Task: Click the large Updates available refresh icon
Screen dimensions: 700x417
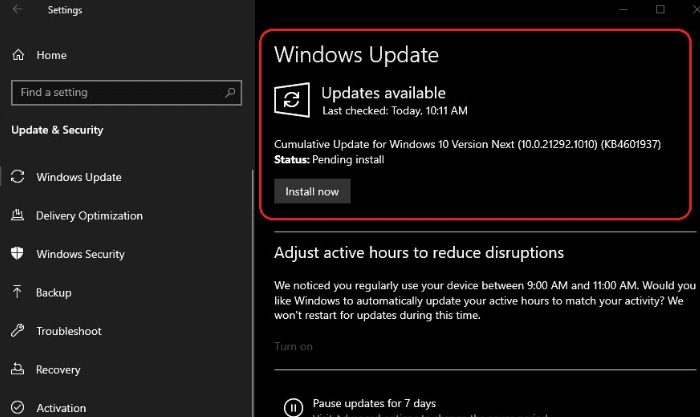Action: (292, 100)
